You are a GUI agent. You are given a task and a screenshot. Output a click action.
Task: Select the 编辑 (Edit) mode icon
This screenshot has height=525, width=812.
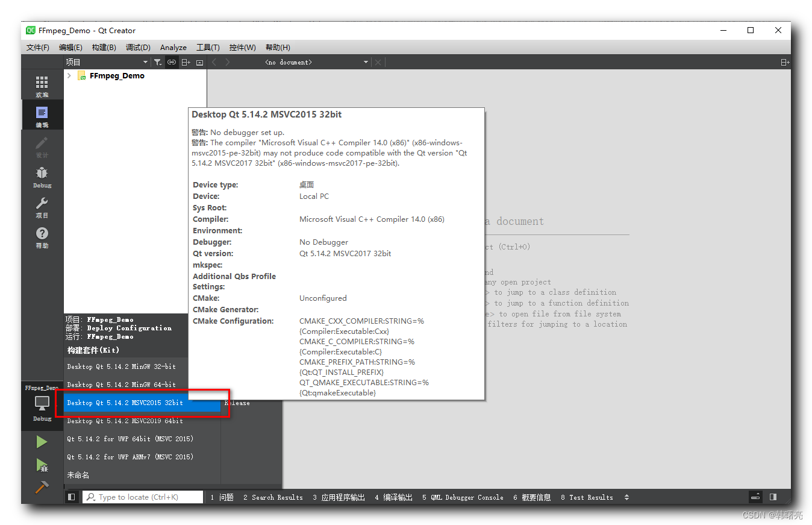[42, 115]
